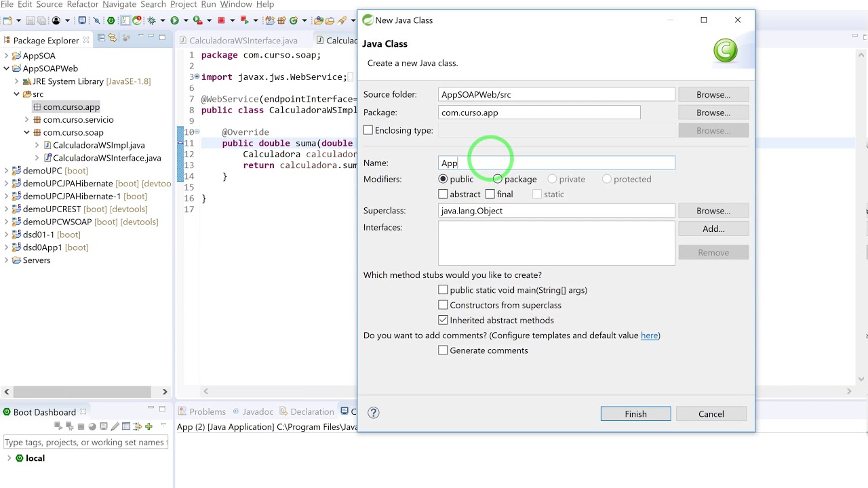Click Collapse All in Package Explorer
This screenshot has width=868, height=488.
point(101,38)
